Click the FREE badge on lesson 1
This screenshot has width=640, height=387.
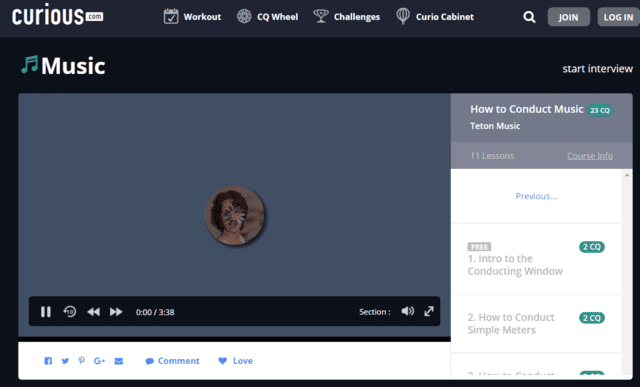(x=479, y=247)
